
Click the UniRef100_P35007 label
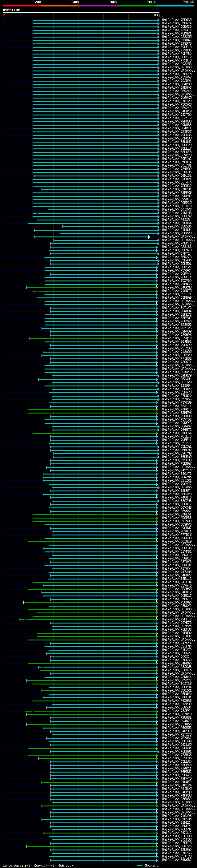click(176, 78)
